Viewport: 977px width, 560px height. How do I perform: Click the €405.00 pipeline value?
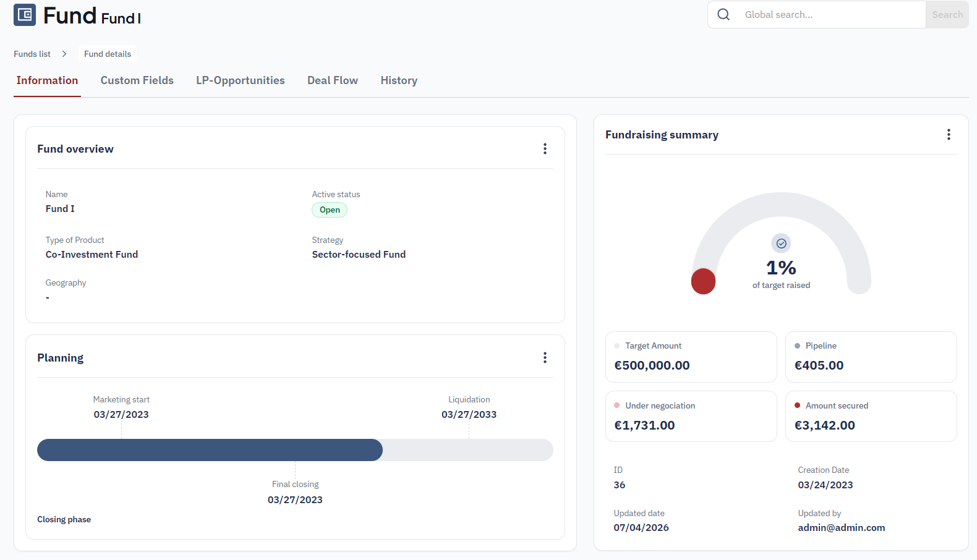coord(819,365)
